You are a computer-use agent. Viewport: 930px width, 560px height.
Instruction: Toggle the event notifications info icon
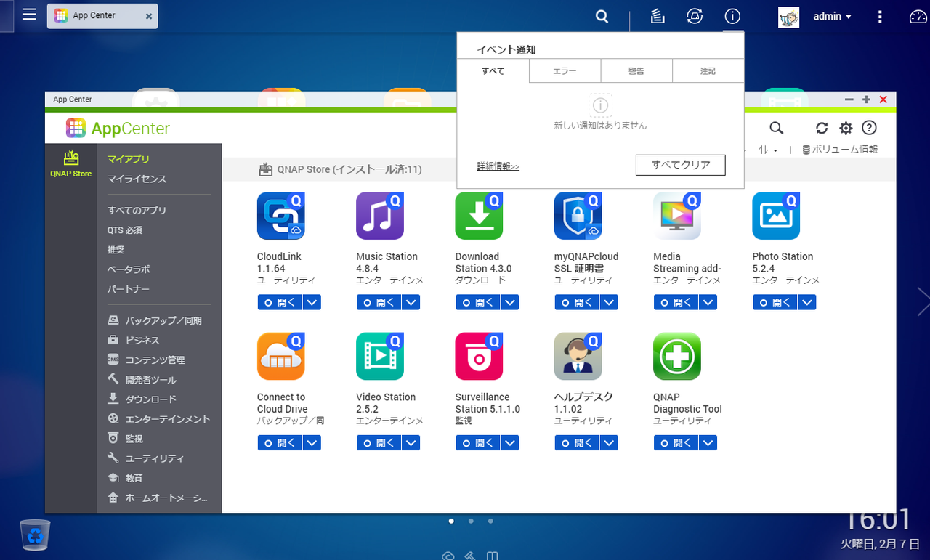pyautogui.click(x=732, y=16)
